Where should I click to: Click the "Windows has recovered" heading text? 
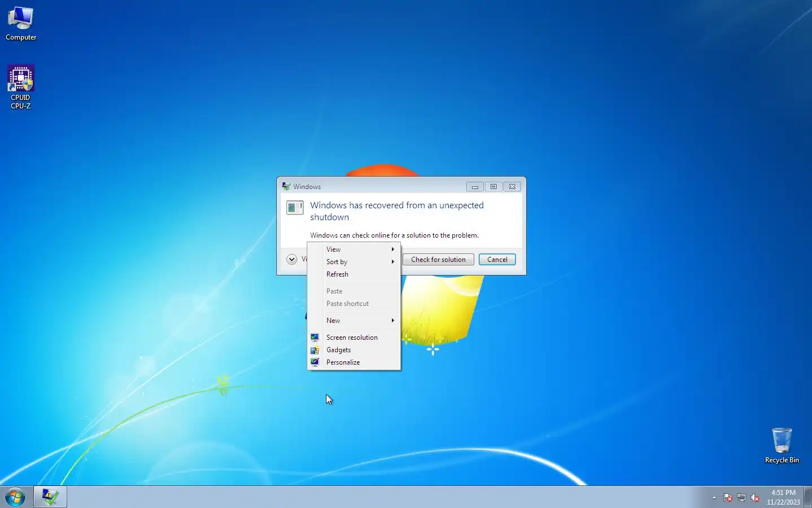pyautogui.click(x=397, y=211)
